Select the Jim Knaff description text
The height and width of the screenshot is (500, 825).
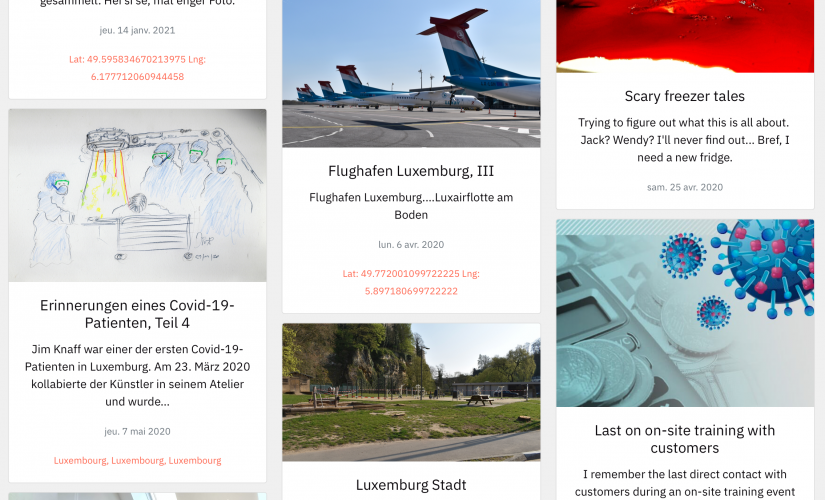pyautogui.click(x=137, y=375)
